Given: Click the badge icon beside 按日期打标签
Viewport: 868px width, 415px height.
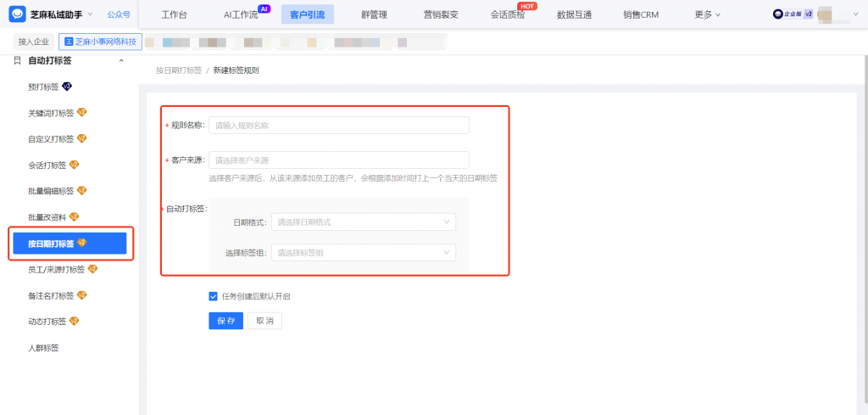Looking at the screenshot, I should coord(81,243).
